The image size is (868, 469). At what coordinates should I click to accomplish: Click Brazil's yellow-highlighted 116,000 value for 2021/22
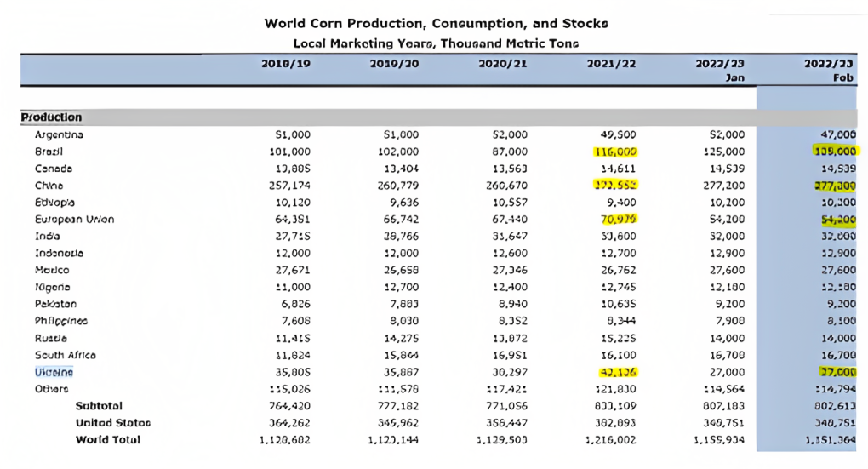coord(615,152)
